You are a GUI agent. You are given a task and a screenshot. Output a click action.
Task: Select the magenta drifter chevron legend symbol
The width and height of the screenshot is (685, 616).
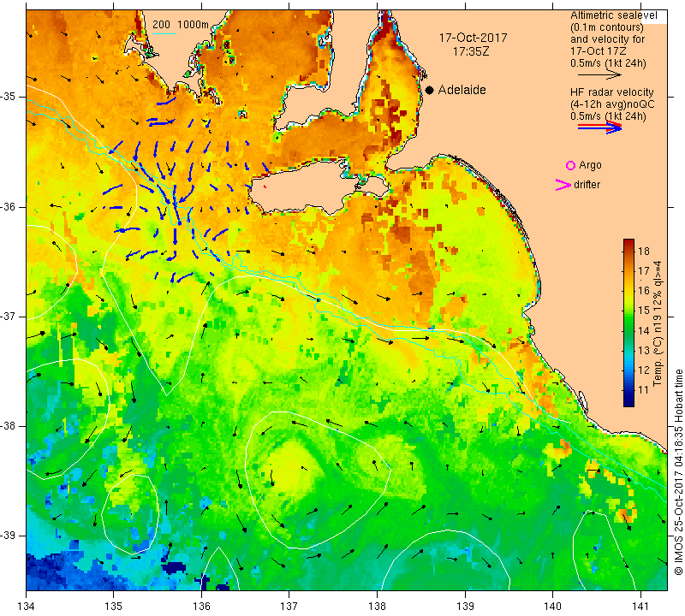(563, 185)
